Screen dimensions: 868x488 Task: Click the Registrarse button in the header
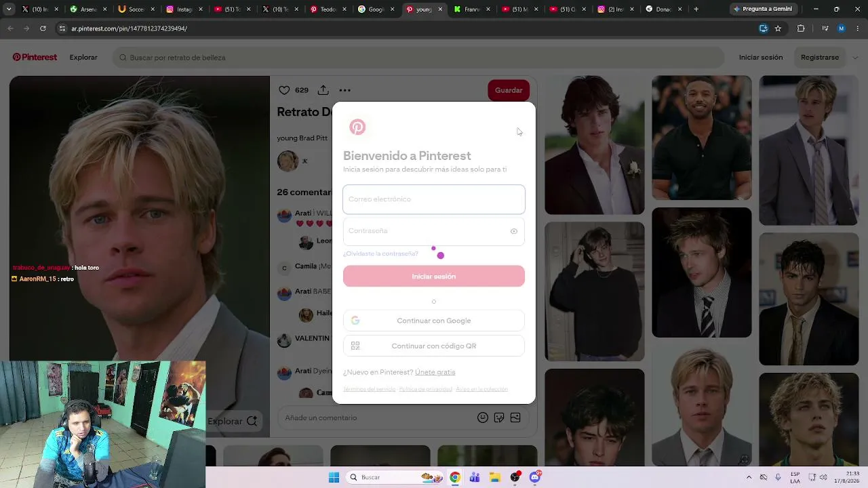pyautogui.click(x=820, y=58)
